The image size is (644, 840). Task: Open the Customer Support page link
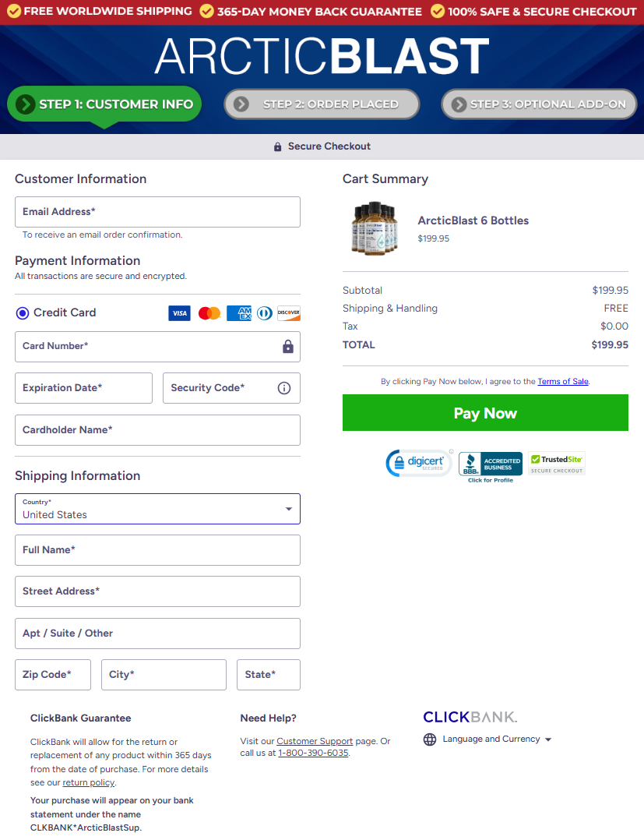click(x=315, y=741)
